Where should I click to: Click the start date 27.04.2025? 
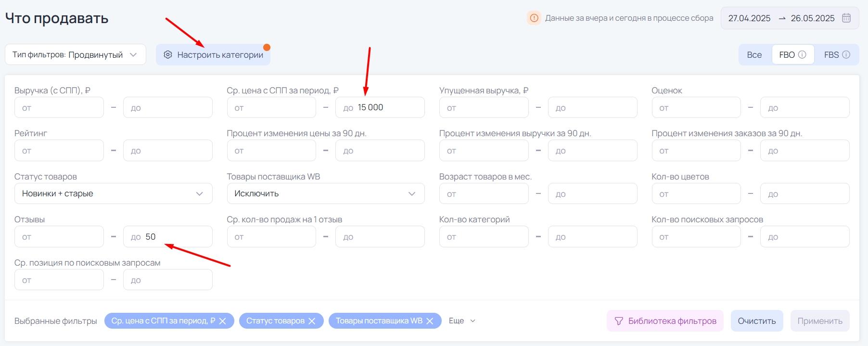tap(749, 18)
